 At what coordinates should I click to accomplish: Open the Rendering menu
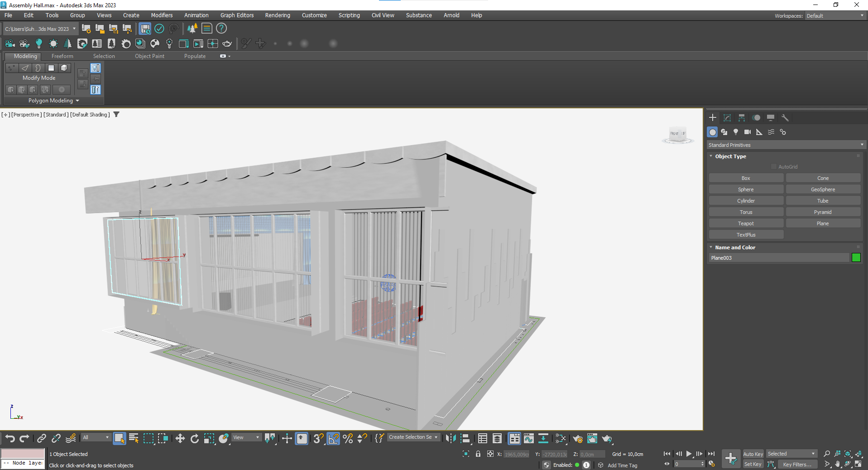277,15
